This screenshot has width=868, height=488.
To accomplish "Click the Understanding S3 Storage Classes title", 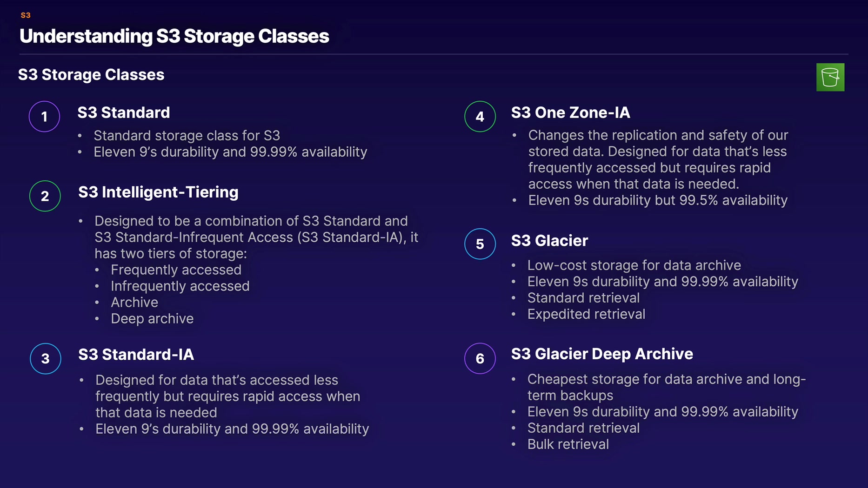I will [x=174, y=36].
